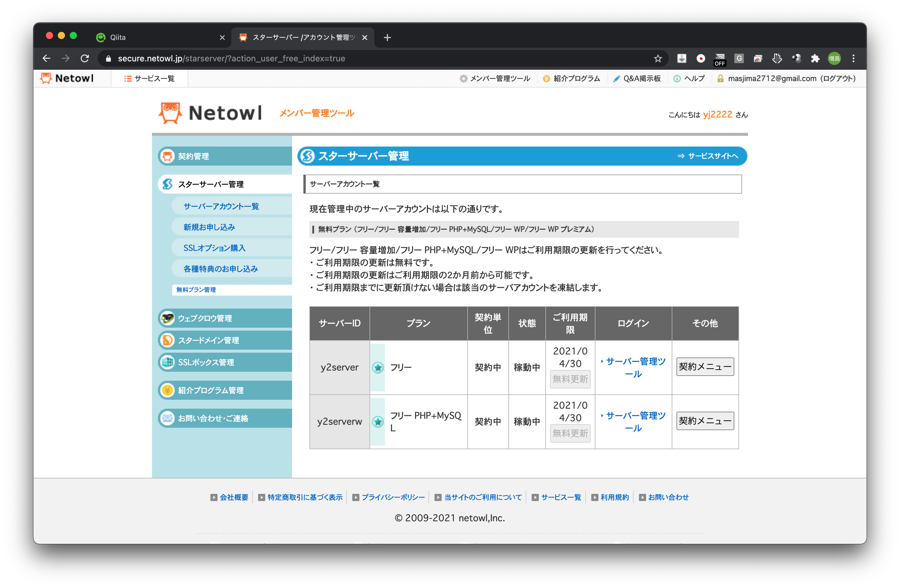Screen dimensions: 900x588
Task: Click the ログアウト link beside the email
Action: click(838, 78)
